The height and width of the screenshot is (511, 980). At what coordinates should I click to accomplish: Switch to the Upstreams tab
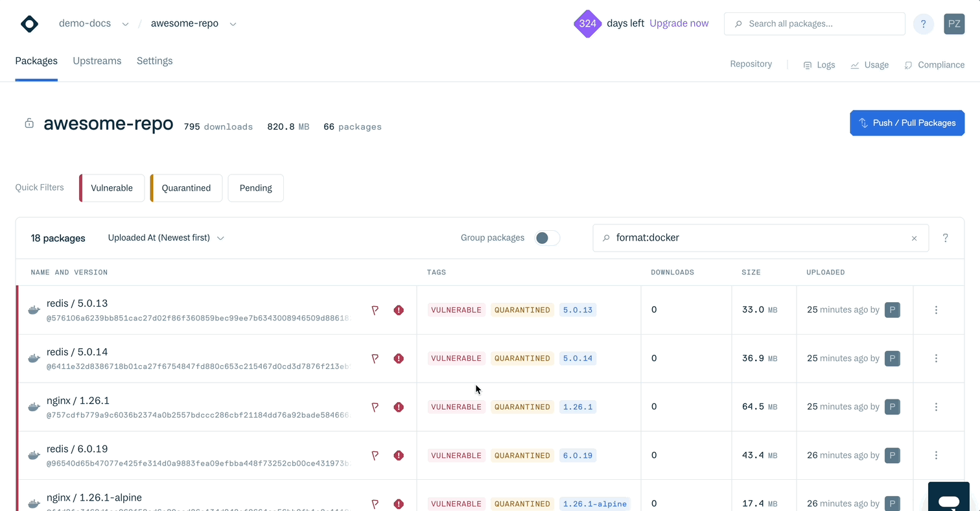[x=97, y=61]
